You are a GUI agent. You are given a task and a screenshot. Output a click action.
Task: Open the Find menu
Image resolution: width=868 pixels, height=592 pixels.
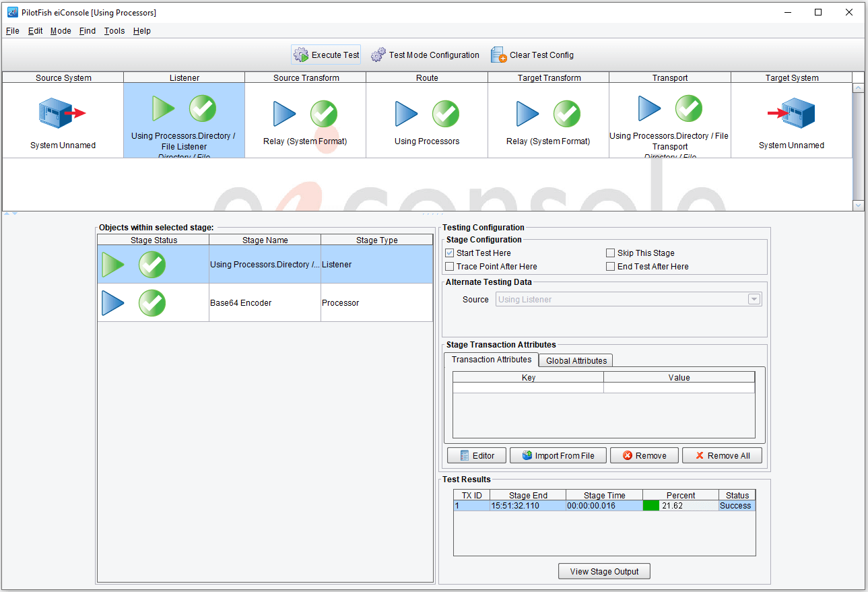click(x=88, y=31)
